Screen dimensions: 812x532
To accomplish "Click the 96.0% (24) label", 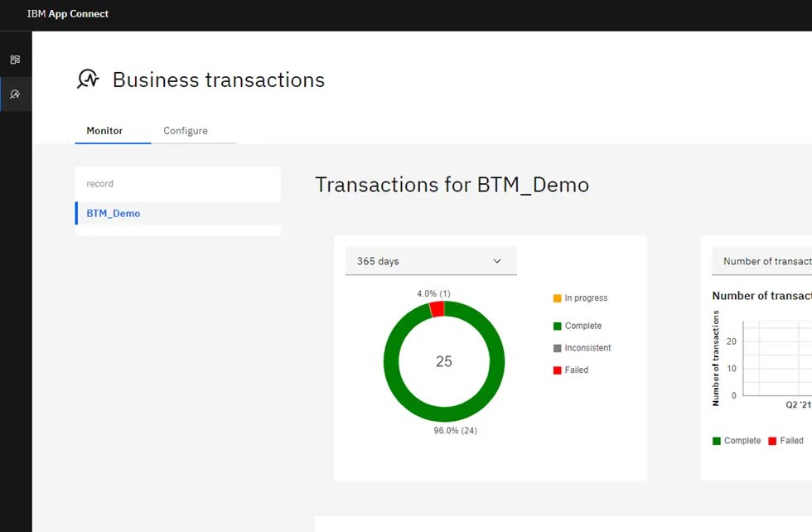I will [x=455, y=430].
